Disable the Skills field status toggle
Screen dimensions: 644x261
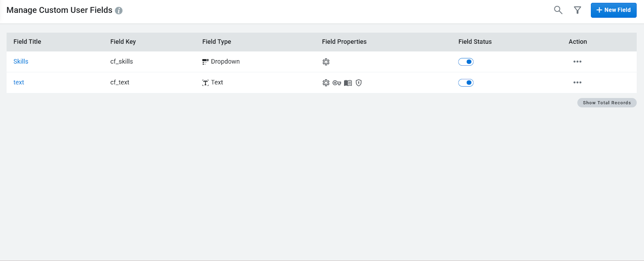tap(466, 62)
